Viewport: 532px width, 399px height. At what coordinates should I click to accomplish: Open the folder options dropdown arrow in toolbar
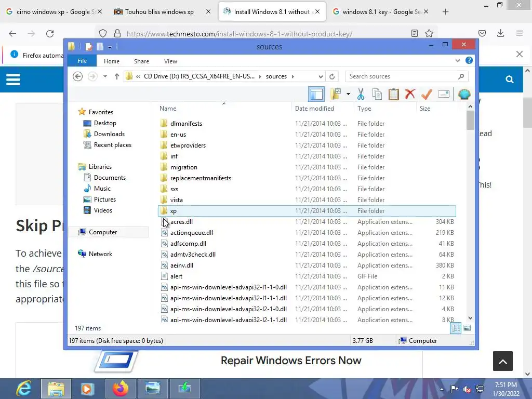[x=348, y=94]
